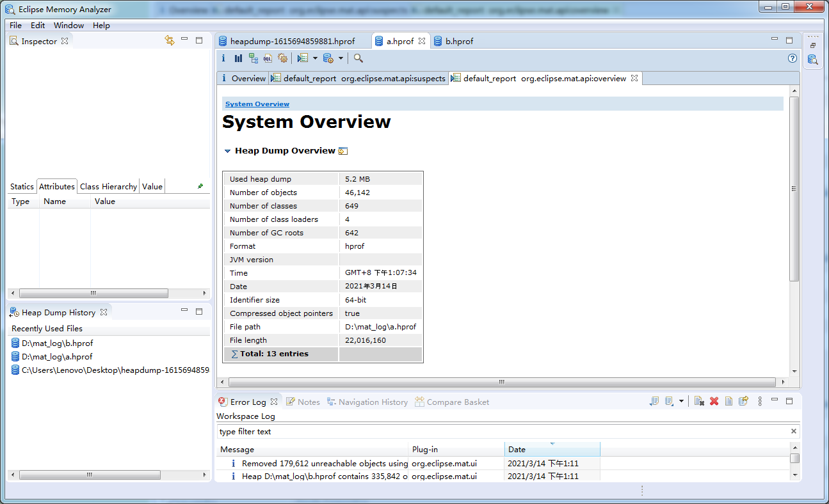Open the Histogram view

click(x=238, y=58)
